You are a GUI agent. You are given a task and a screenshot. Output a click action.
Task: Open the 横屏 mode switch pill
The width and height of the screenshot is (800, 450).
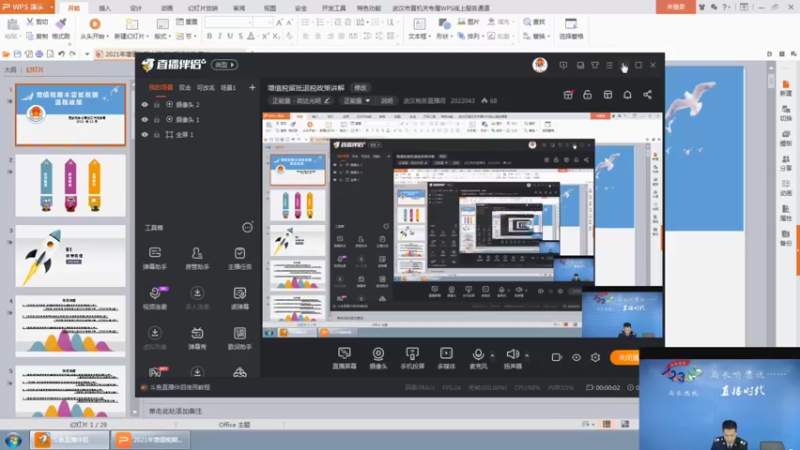224,65
